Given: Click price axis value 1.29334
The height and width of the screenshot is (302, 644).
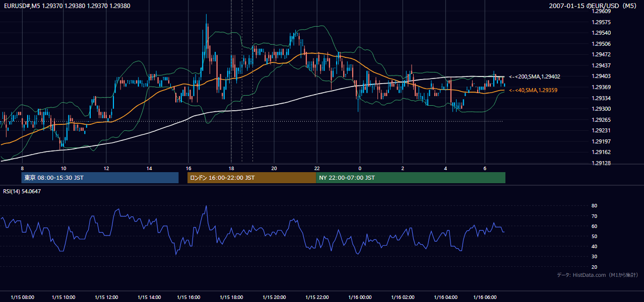Looking at the screenshot, I should 601,98.
